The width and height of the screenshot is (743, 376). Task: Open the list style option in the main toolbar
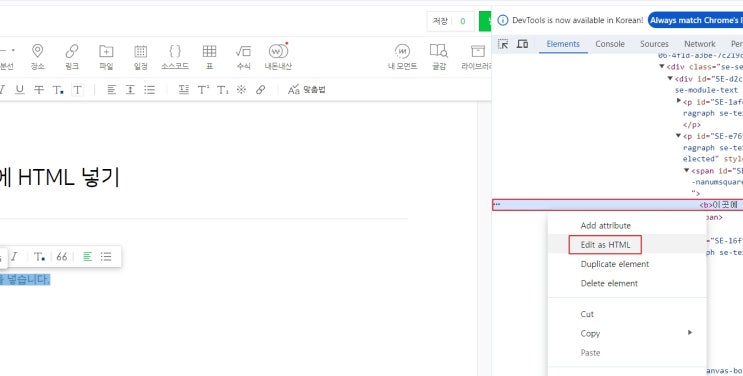coord(150,90)
